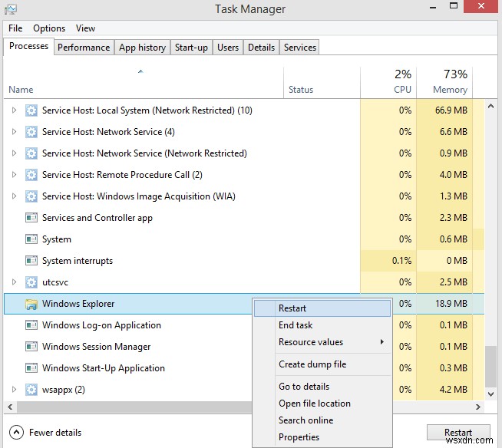Switch to the App history tab

pyautogui.click(x=143, y=48)
